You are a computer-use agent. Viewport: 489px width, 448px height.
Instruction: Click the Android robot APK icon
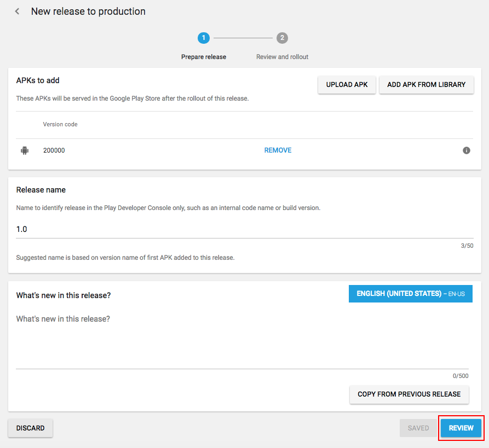tap(25, 150)
